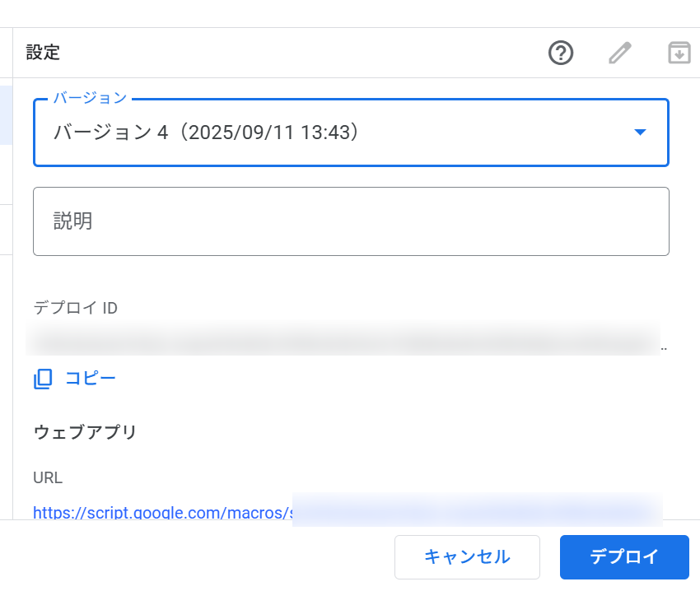Click the copy clipboard icon
Image resolution: width=700 pixels, height=591 pixels.
click(x=43, y=379)
